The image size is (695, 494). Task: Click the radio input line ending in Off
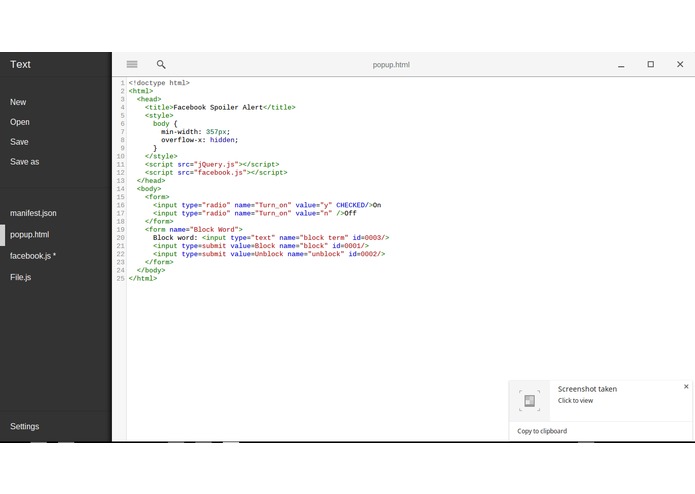254,213
